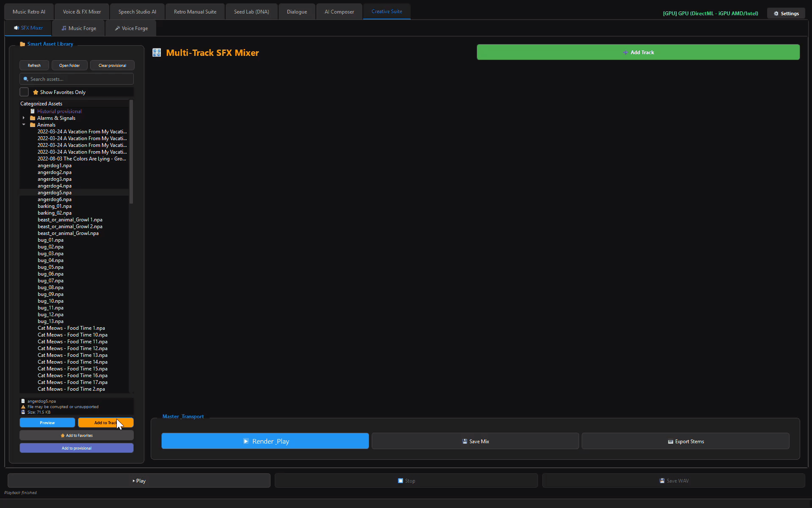Image resolution: width=812 pixels, height=508 pixels.
Task: Click the magnifier icon in the search box
Action: coord(26,79)
